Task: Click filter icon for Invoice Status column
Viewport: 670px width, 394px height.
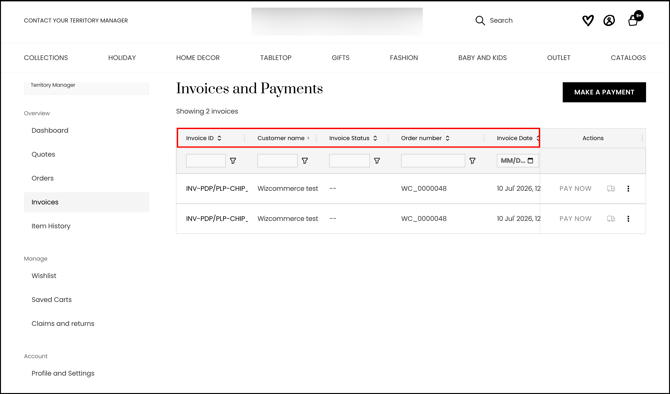Action: tap(377, 161)
